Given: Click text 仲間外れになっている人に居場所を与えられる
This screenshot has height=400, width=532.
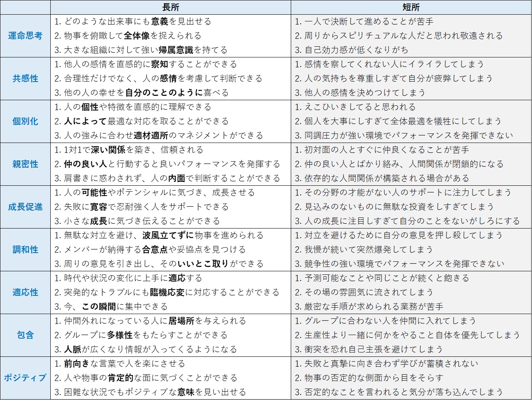Looking at the screenshot, I should coord(155,321).
